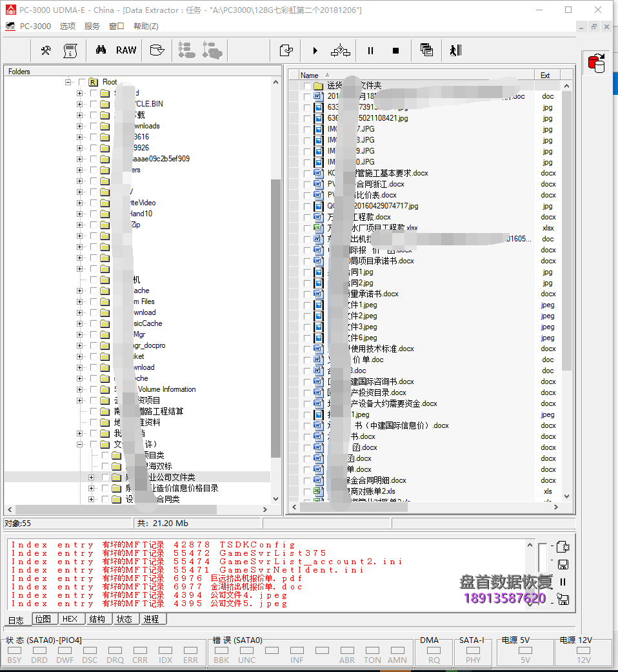
Task: Select file 产设备大约需要资金.docx
Action: (382, 403)
